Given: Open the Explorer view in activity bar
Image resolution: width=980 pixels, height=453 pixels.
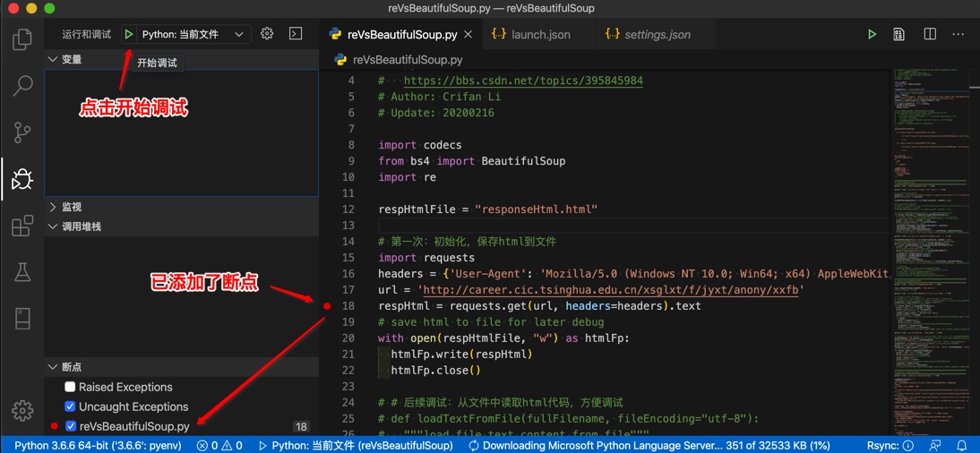Looking at the screenshot, I should (x=22, y=39).
